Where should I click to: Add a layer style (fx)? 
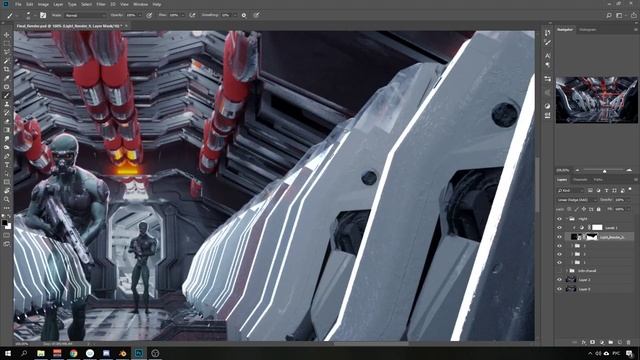(584, 342)
